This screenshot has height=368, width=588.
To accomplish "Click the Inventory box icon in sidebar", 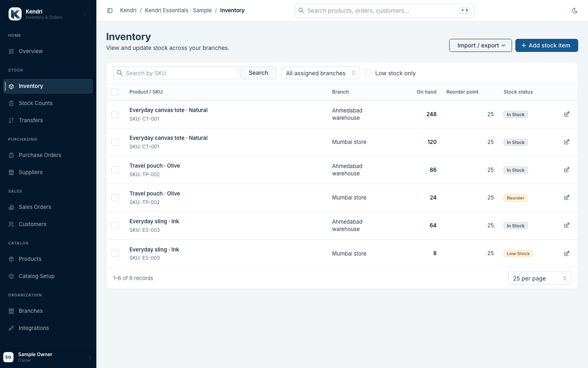I will pyautogui.click(x=11, y=86).
